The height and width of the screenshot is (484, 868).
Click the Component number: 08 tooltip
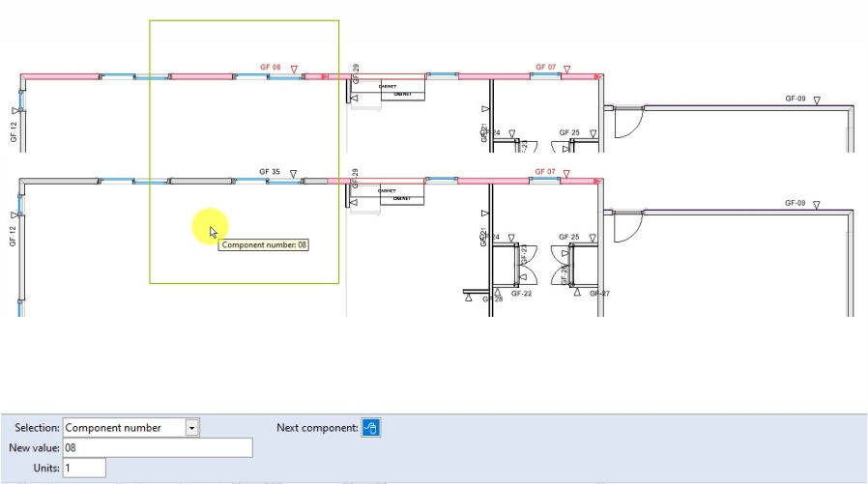[264, 245]
